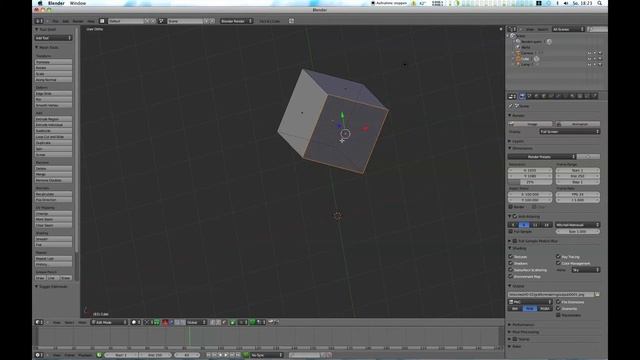Click the Timeline editor type icon
Image resolution: width=640 pixels, height=360 pixels.
39,355
